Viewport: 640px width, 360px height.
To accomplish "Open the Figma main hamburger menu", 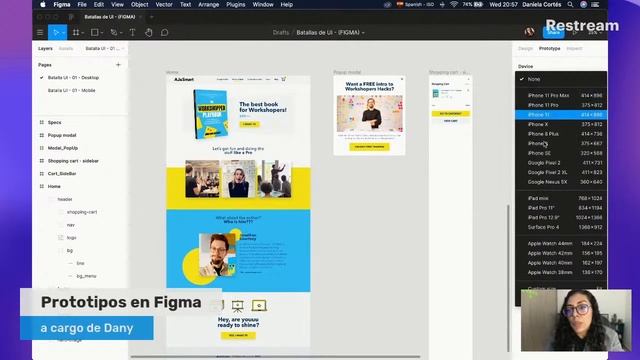I will pyautogui.click(x=40, y=33).
